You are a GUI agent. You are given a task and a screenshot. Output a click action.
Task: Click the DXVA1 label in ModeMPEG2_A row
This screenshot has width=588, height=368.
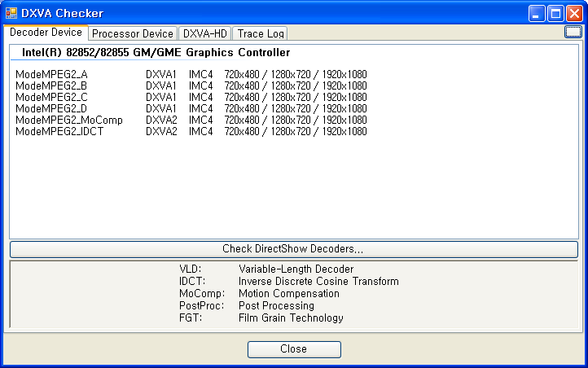pos(161,74)
